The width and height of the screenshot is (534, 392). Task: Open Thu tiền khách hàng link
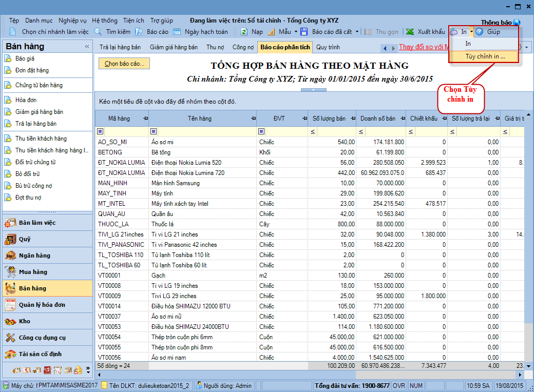(41, 139)
